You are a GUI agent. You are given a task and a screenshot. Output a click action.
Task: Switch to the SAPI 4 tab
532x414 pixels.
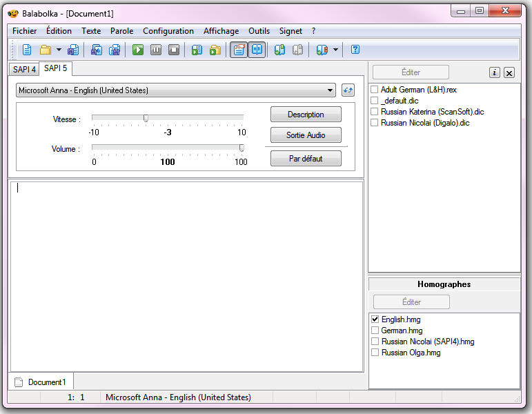[24, 69]
